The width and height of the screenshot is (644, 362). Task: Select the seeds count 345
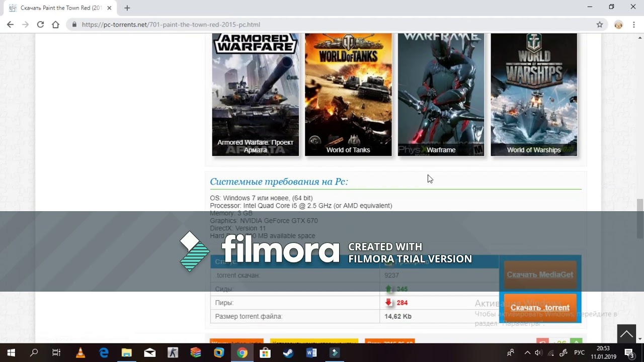point(402,289)
